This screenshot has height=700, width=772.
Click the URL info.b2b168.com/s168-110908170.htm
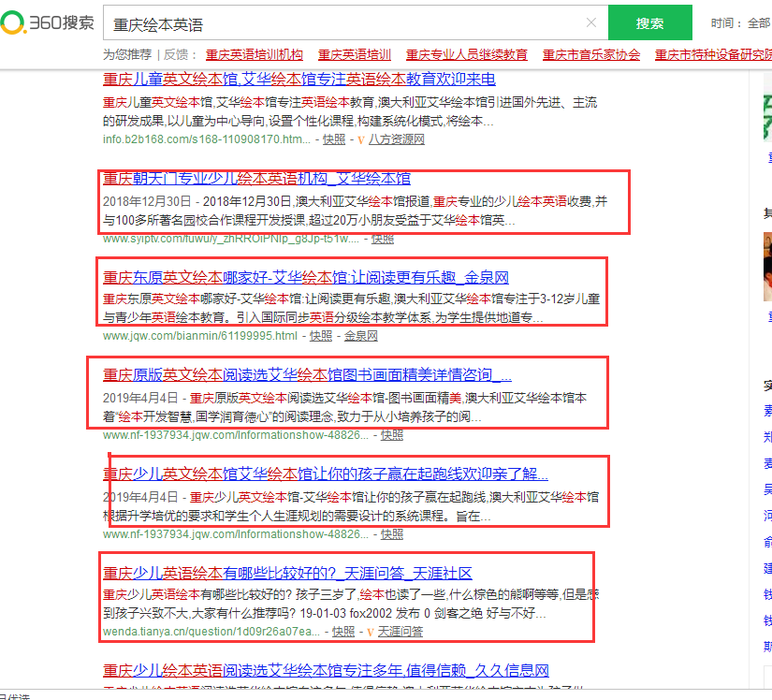tap(207, 139)
